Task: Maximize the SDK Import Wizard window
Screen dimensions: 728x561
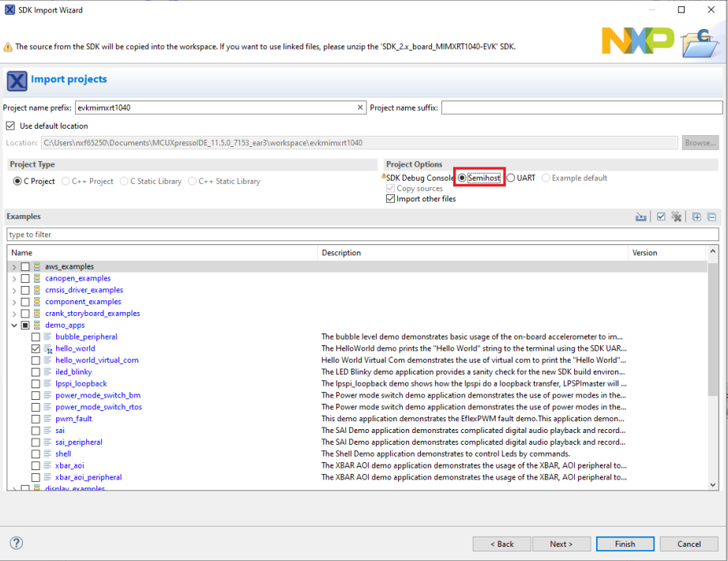Action: [681, 9]
